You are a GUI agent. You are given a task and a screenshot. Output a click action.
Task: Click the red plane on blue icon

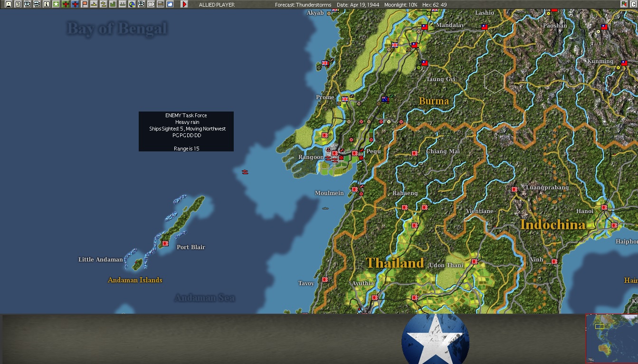coord(75,4)
